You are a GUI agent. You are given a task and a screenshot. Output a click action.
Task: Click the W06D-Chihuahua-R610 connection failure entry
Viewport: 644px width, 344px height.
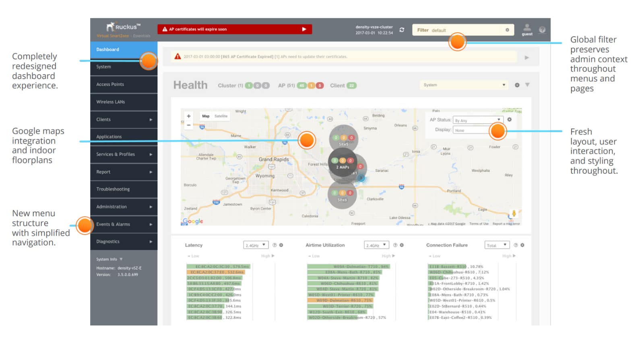458,272
